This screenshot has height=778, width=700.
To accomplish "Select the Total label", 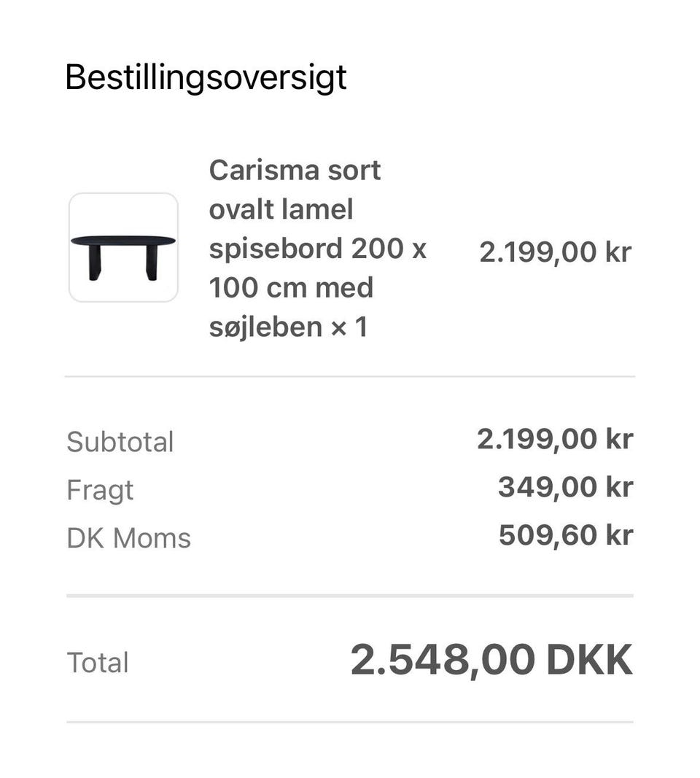I will click(98, 662).
